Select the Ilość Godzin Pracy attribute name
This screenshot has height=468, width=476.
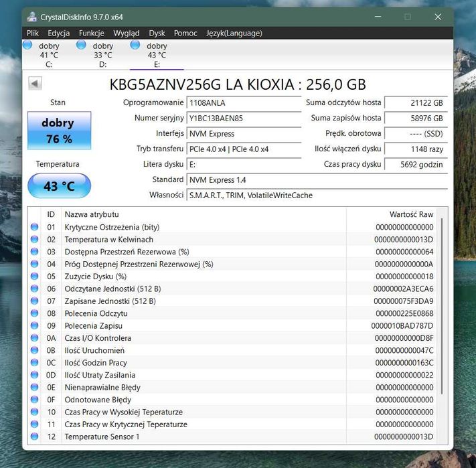tap(96, 363)
